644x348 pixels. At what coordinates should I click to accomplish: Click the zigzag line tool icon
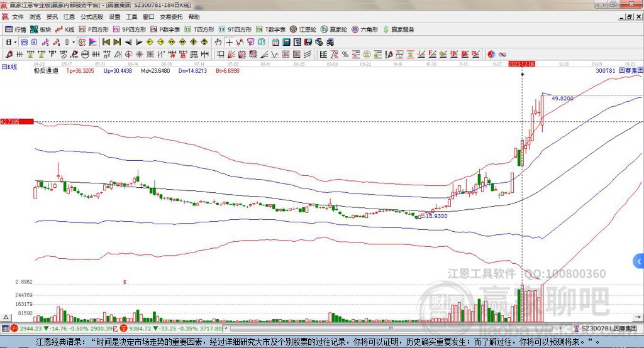(275, 54)
